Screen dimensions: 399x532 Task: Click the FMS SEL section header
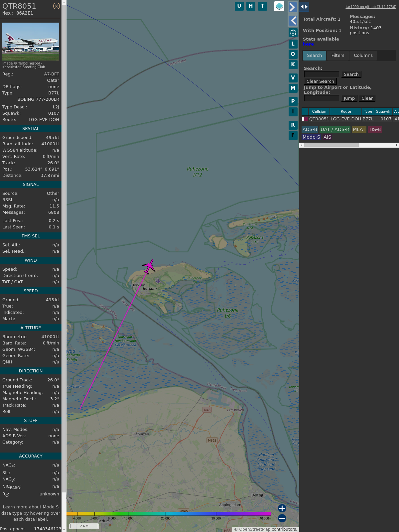point(31,236)
